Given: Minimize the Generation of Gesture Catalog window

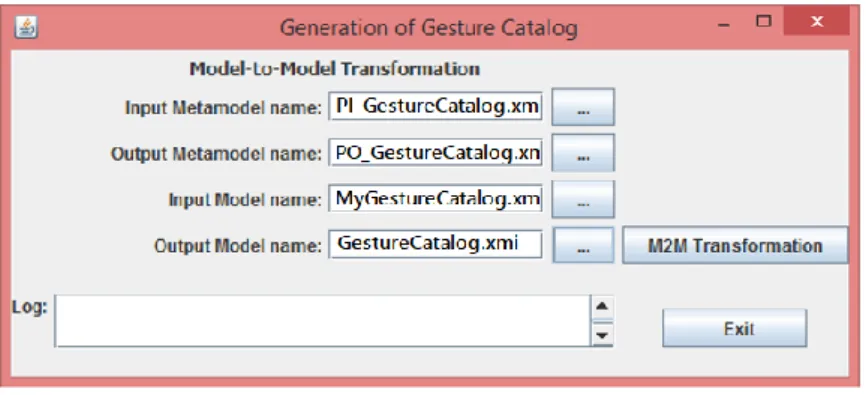Looking at the screenshot, I should pos(725,24).
